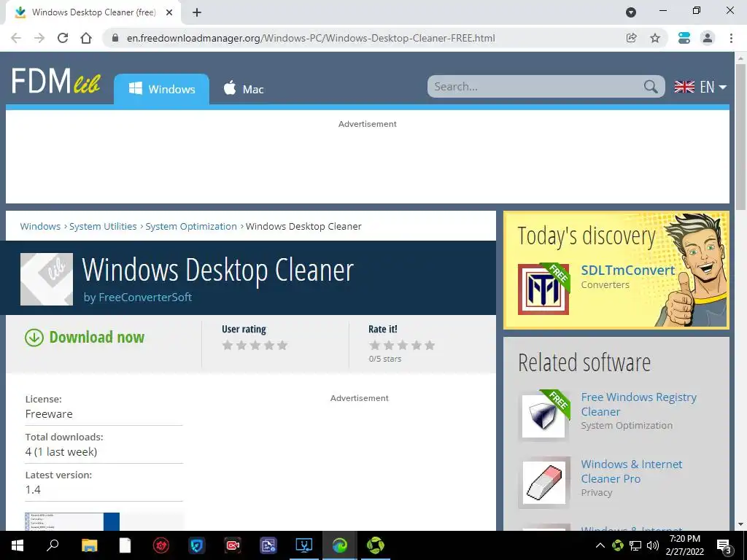Open the screenshot thumbnail below Latest version

pos(72,521)
